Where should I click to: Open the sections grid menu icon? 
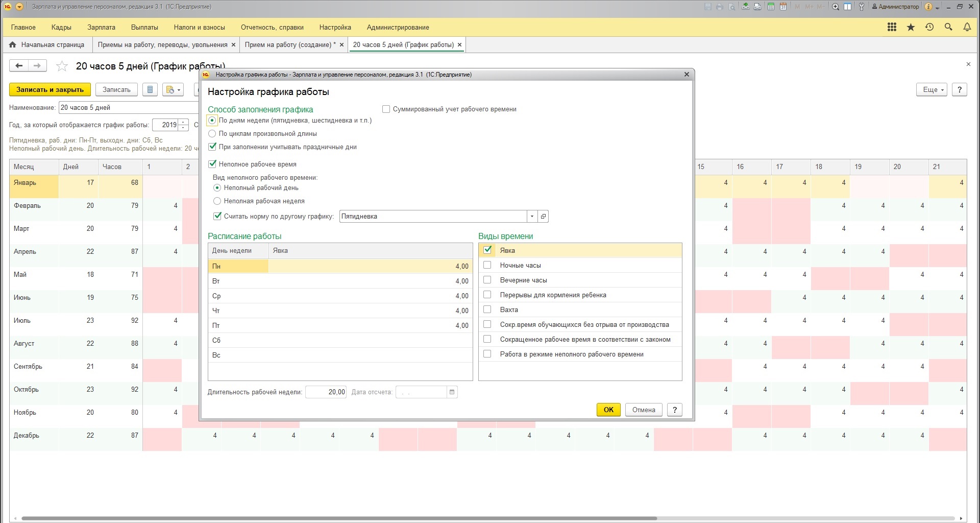click(892, 27)
